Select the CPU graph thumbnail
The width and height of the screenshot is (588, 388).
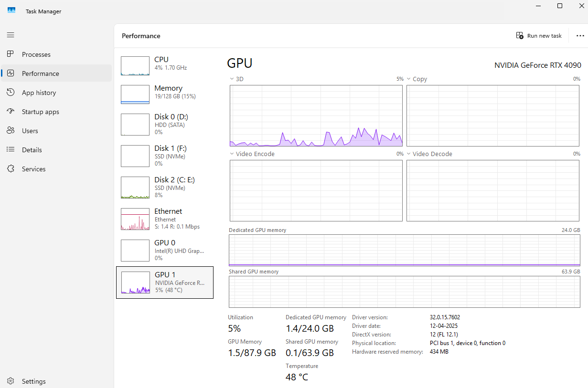tap(135, 66)
